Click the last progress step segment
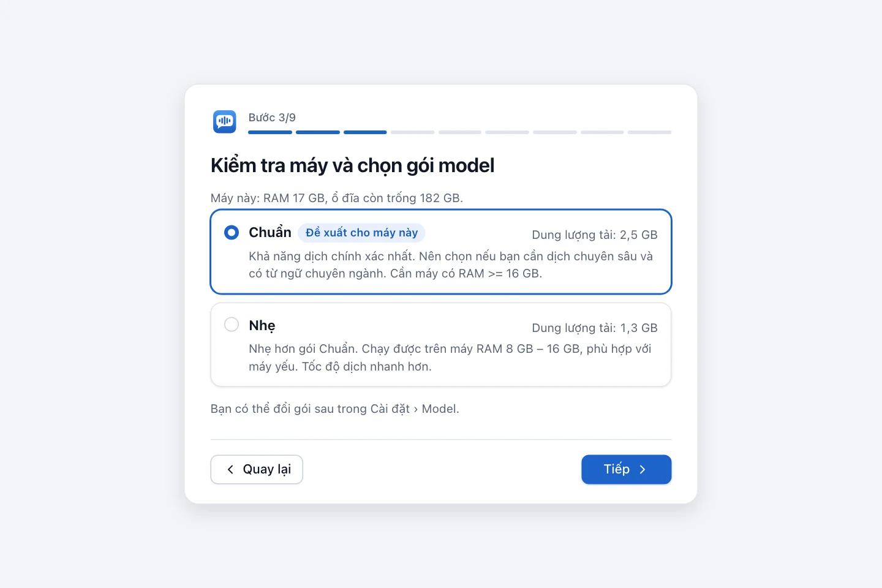The height and width of the screenshot is (588, 882). pyautogui.click(x=649, y=132)
